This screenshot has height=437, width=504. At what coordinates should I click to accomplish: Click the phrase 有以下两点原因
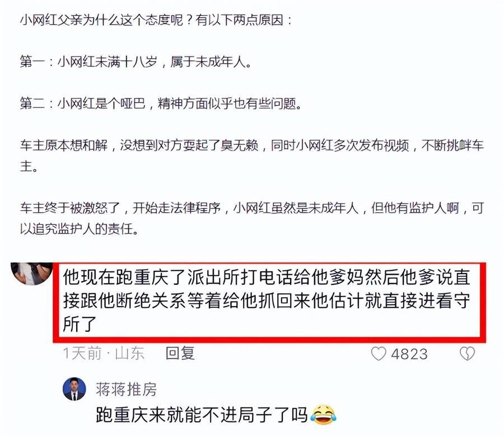click(244, 20)
